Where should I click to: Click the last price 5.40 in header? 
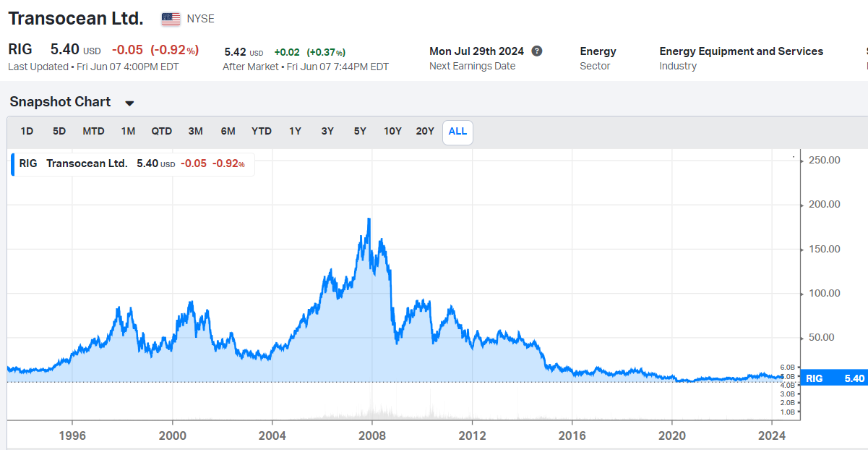pyautogui.click(x=64, y=50)
